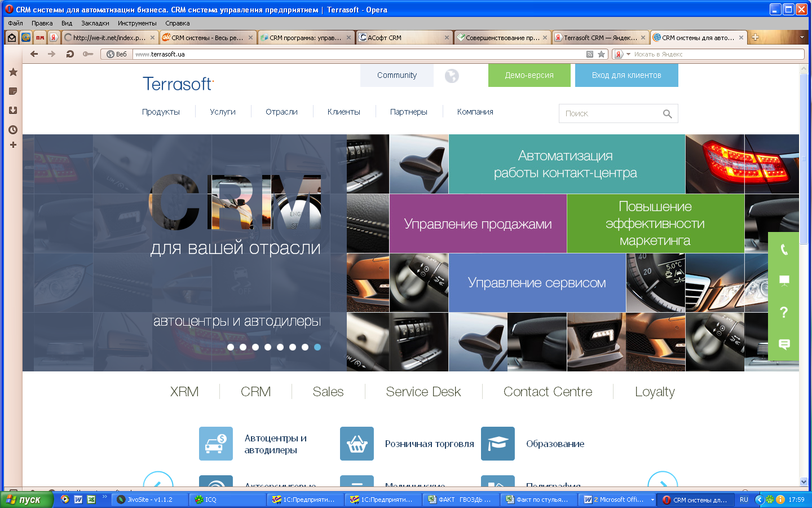Image resolution: width=812 pixels, height=508 pixels.
Task: Click the Windows 'пуск' Start button
Action: pyautogui.click(x=27, y=500)
